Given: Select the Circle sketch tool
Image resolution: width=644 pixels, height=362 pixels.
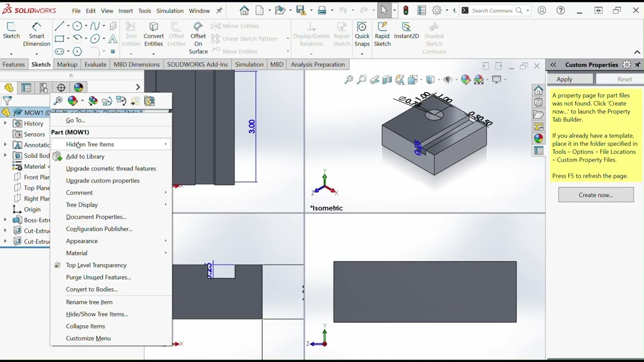Looking at the screenshot, I should [77, 26].
